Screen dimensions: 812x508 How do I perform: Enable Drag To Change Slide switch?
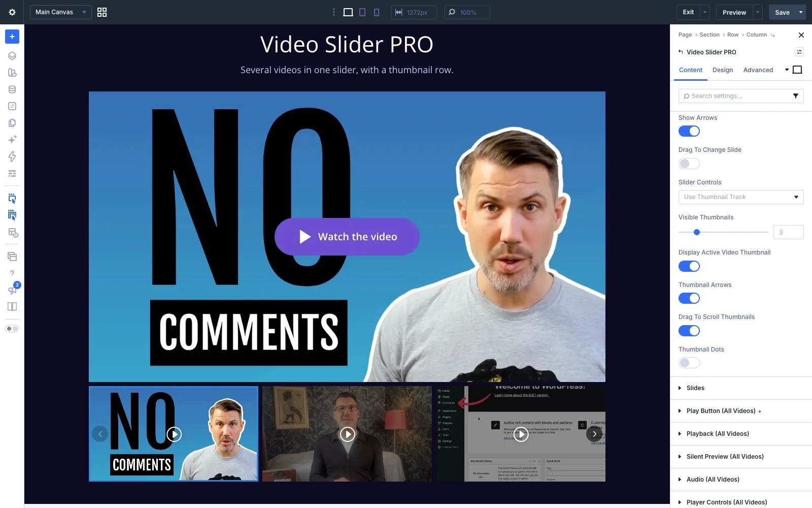689,164
